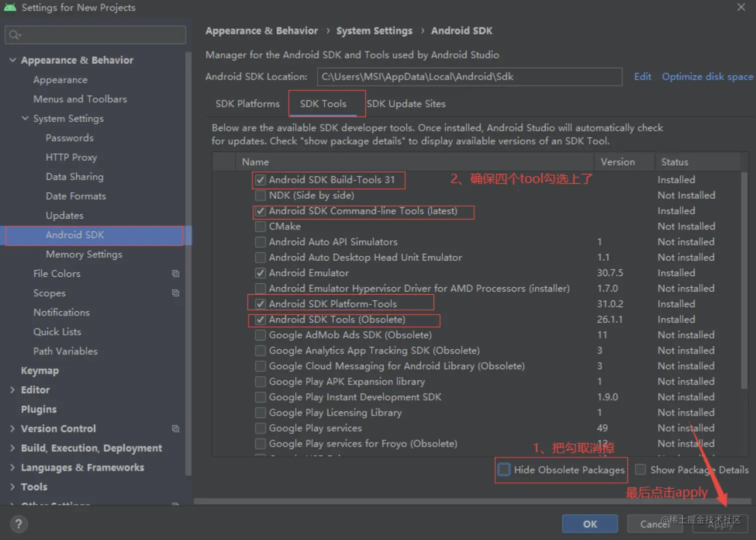Click the settings search field

95,35
